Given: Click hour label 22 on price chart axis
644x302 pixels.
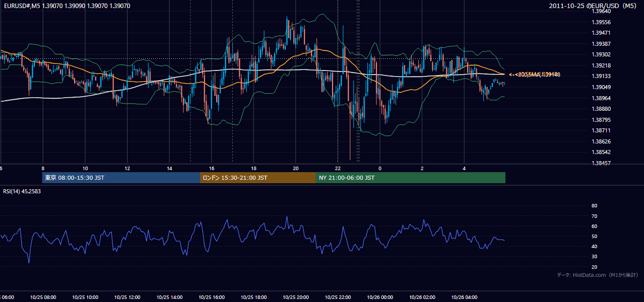Looking at the screenshot, I should (x=338, y=169).
